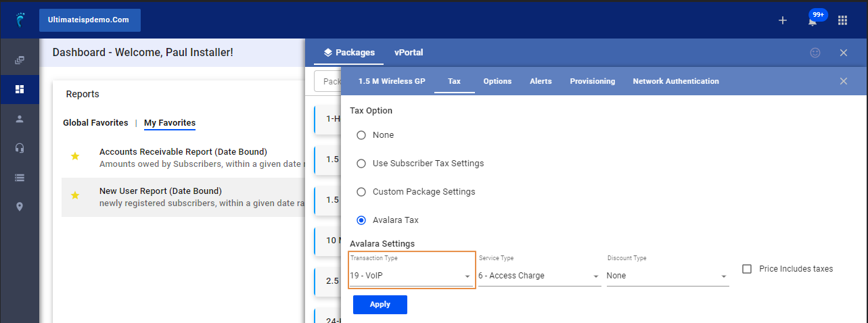The width and height of the screenshot is (868, 323).
Task: Open the notifications bell icon
Action: click(x=812, y=21)
